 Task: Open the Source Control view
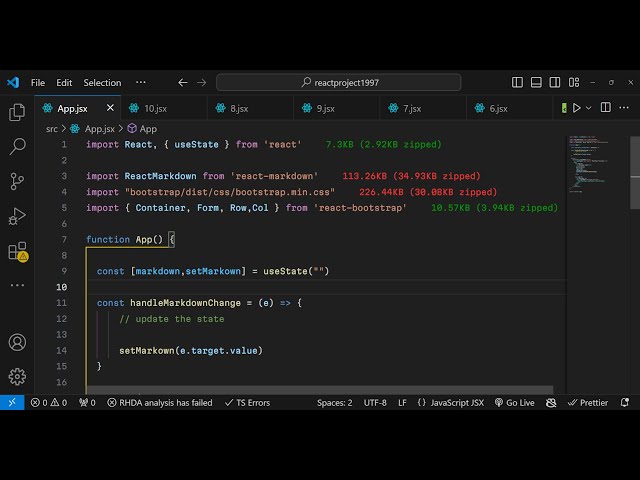17,181
